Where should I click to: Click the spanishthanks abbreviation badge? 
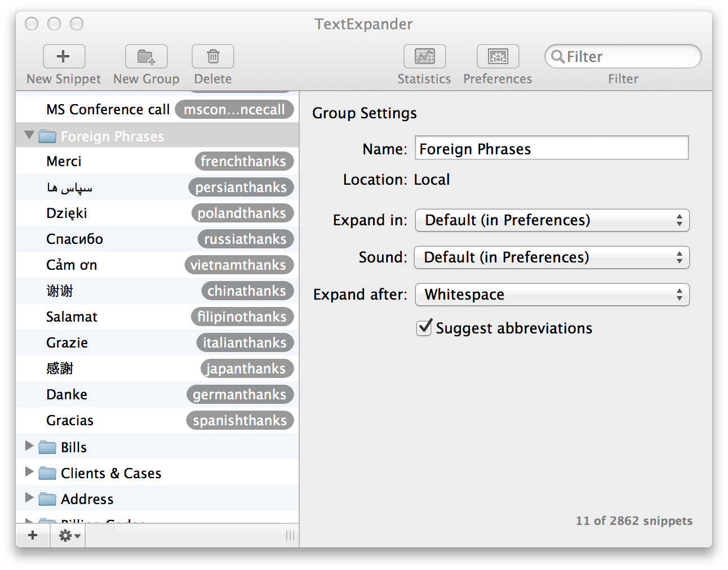(x=240, y=420)
